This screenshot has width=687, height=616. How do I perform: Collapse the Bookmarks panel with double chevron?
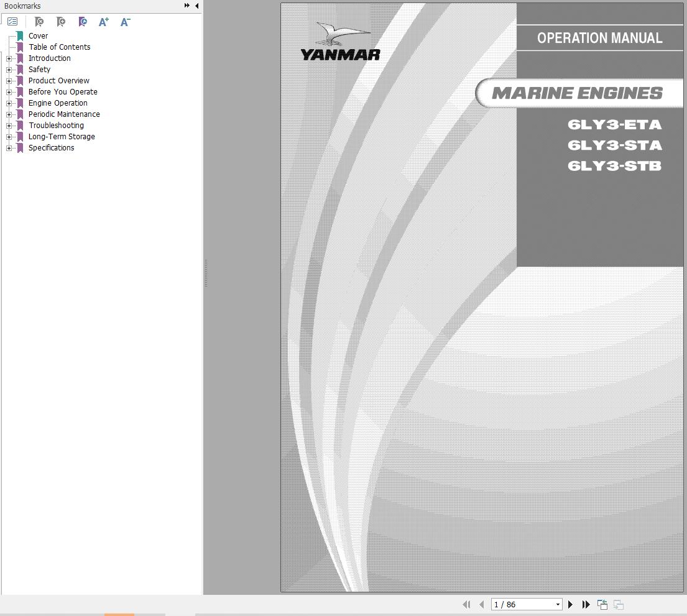click(x=186, y=6)
